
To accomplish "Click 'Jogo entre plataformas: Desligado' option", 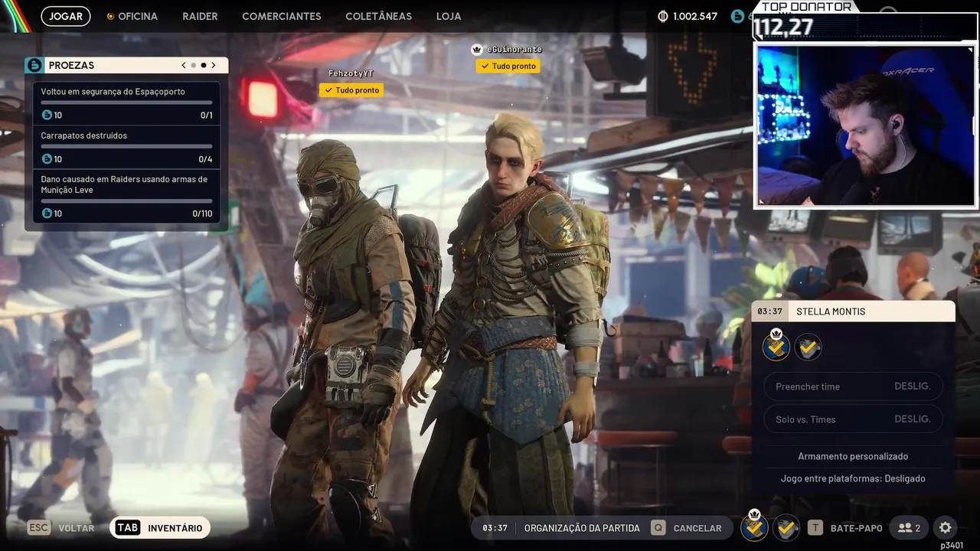I will pyautogui.click(x=853, y=478).
